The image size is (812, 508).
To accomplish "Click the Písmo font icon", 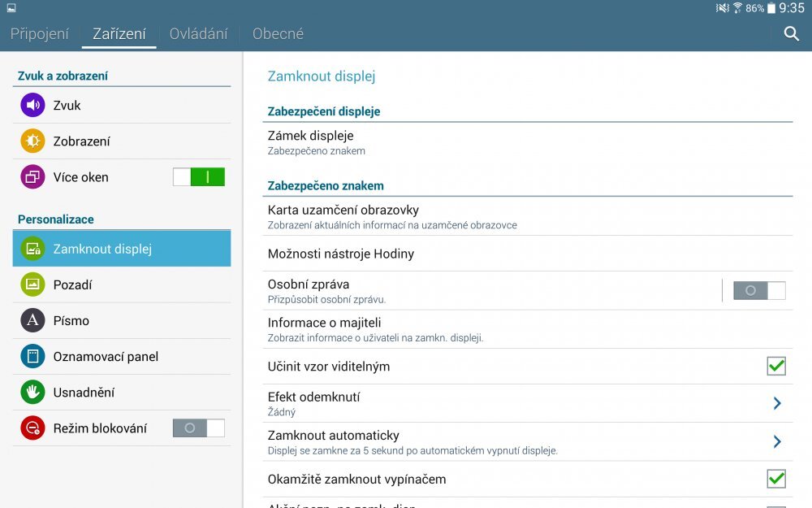I will click(x=32, y=320).
